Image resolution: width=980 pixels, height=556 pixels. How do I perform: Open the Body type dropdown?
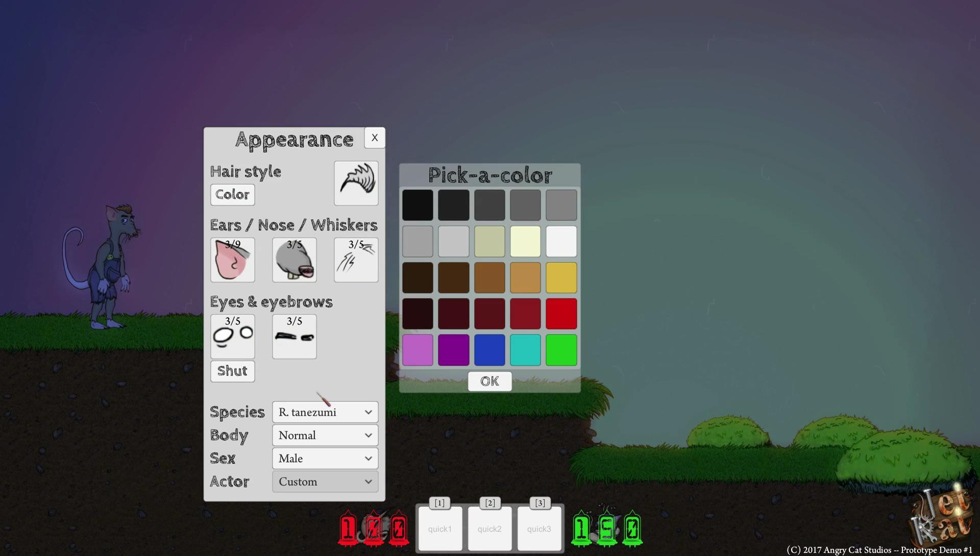[325, 435]
